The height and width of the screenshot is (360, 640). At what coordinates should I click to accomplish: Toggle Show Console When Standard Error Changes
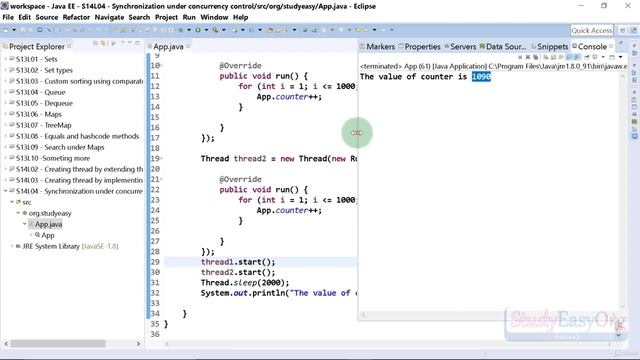click(x=576, y=57)
